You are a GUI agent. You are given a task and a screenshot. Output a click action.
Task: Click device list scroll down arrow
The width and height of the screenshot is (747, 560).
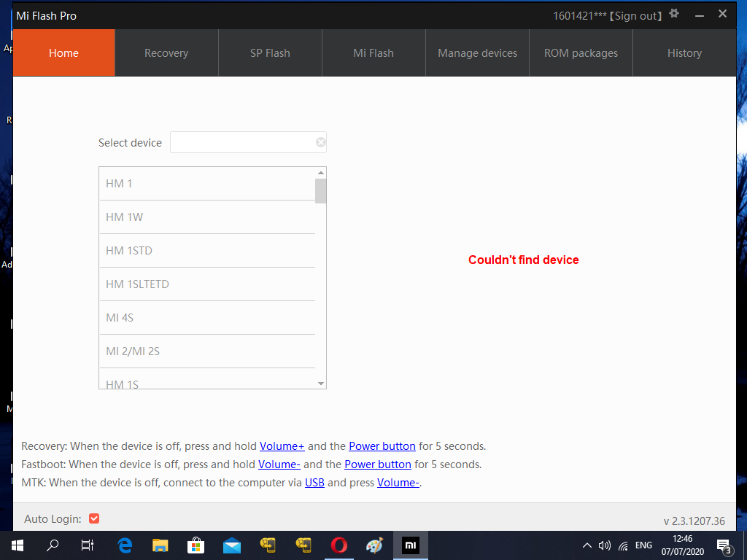[x=321, y=384]
